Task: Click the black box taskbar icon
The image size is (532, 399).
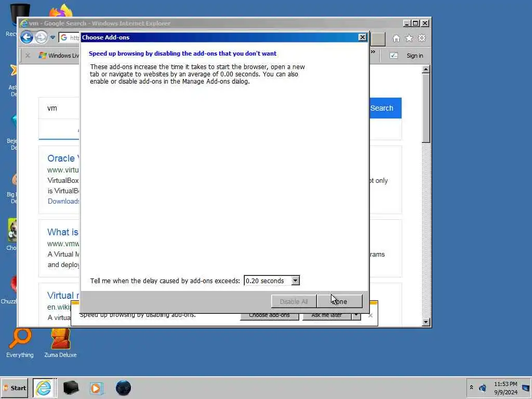Action: (x=71, y=388)
